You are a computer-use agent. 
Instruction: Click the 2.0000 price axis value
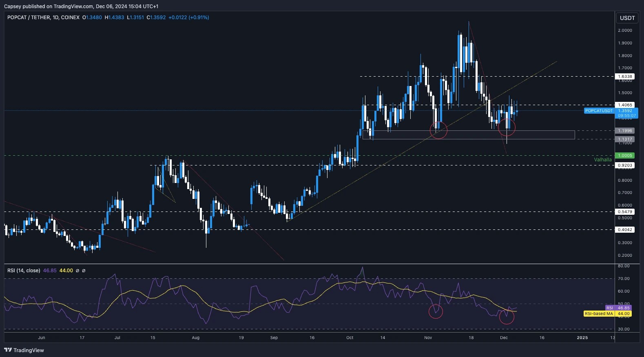[x=625, y=31]
